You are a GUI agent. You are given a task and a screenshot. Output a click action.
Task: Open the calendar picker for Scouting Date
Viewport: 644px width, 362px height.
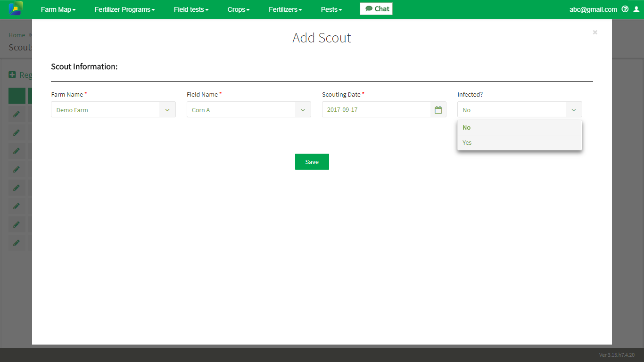coord(438,110)
